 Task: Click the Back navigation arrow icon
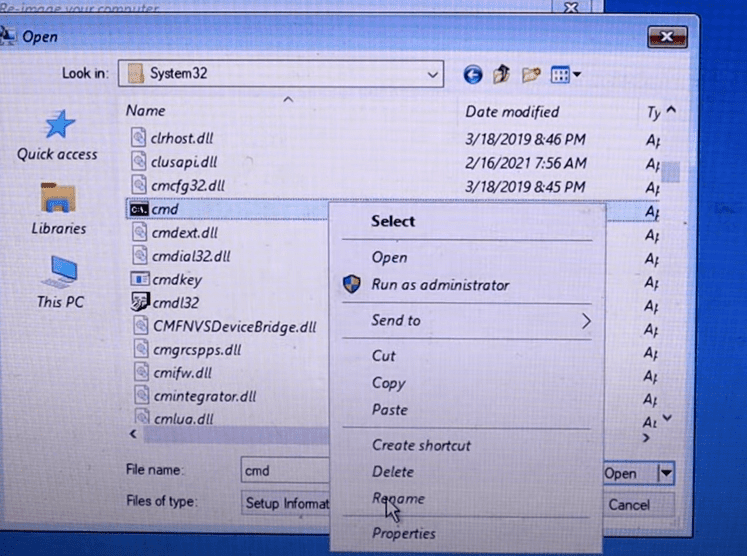tap(473, 75)
